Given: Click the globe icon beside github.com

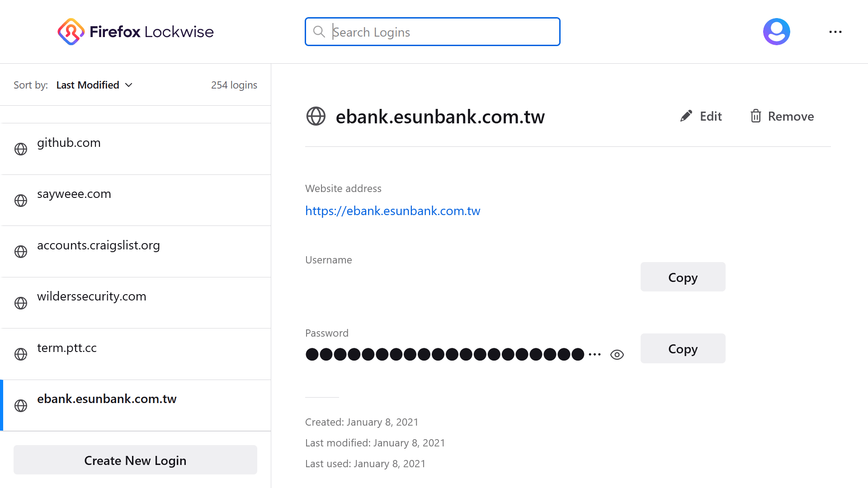Looking at the screenshot, I should (21, 149).
